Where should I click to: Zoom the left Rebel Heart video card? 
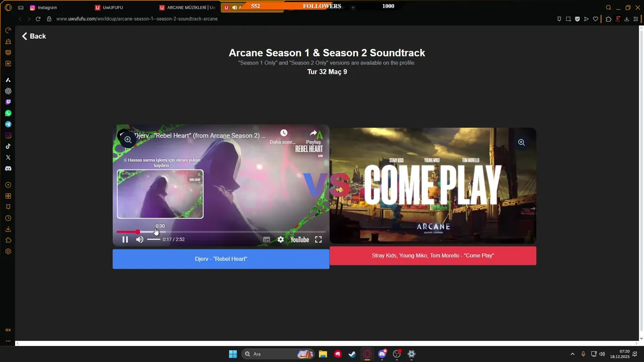click(128, 140)
